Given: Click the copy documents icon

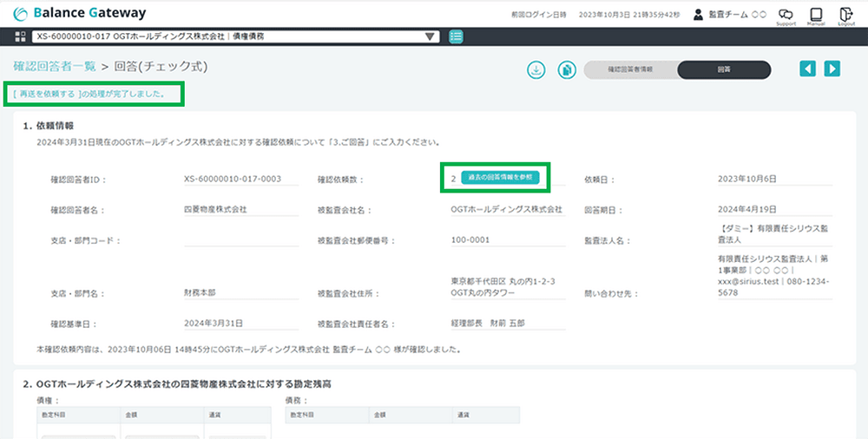Looking at the screenshot, I should tap(567, 70).
